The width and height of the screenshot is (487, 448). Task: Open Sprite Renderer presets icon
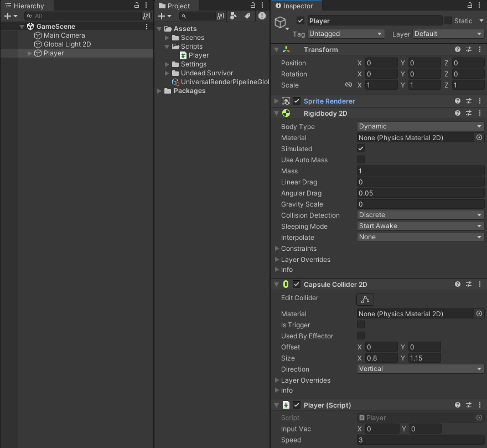pyautogui.click(x=469, y=101)
